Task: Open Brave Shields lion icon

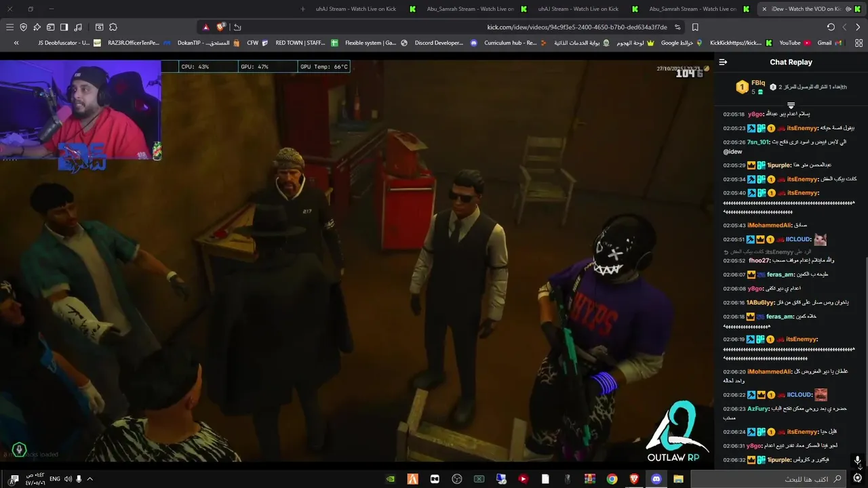Action: point(220,27)
